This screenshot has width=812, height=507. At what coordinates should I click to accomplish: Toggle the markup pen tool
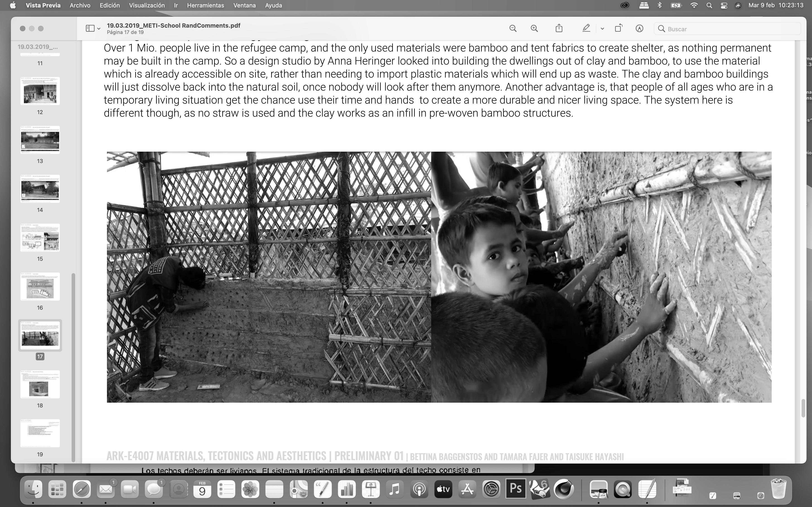(x=586, y=28)
